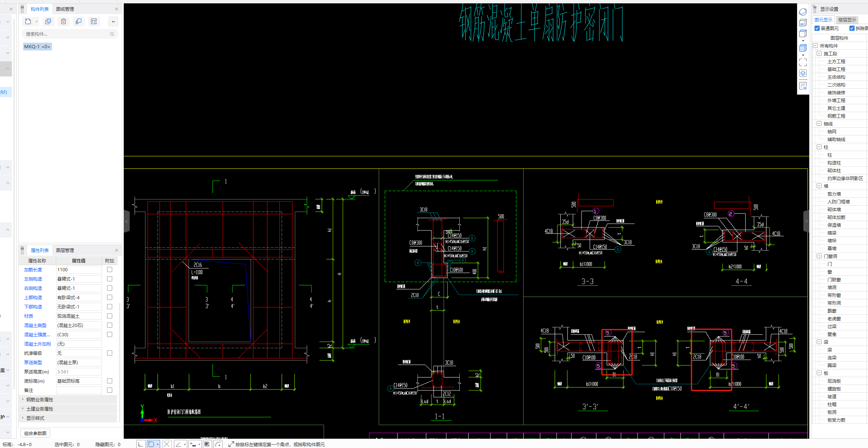Check the 上部构造 附加 checkbox
Screen dimensions: 868x448
(x=110, y=297)
